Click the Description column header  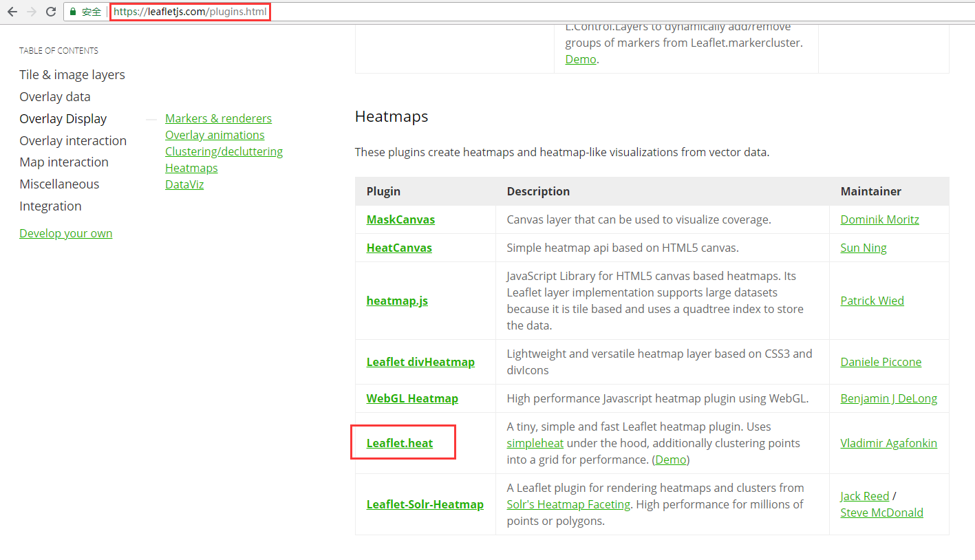[x=538, y=191]
